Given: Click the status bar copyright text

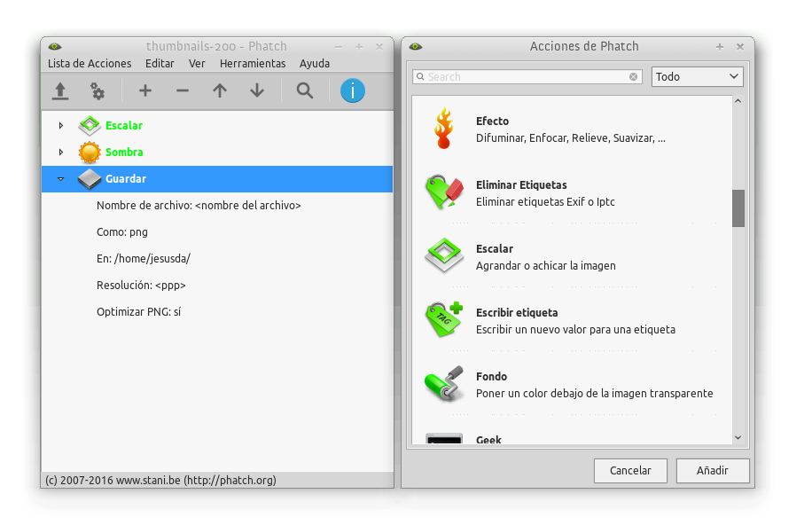Looking at the screenshot, I should [160, 481].
